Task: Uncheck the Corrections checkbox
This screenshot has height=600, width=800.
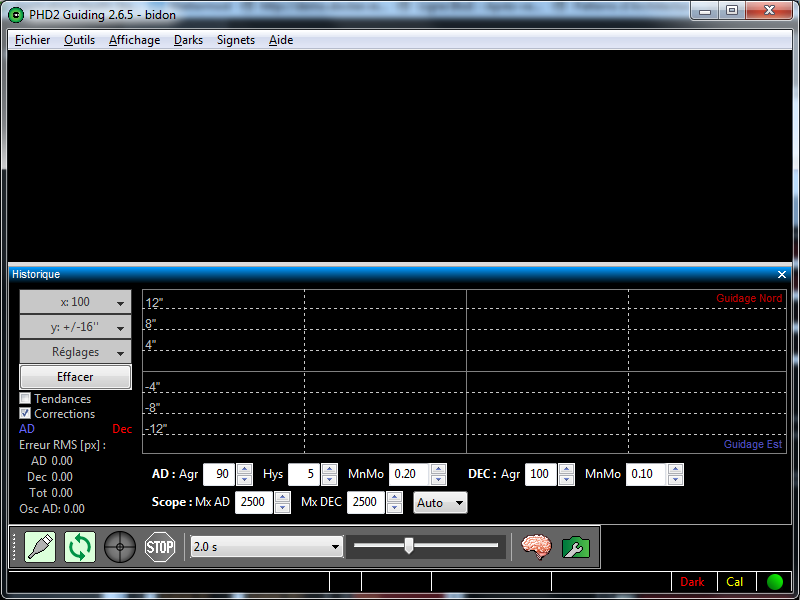Action: 25,413
